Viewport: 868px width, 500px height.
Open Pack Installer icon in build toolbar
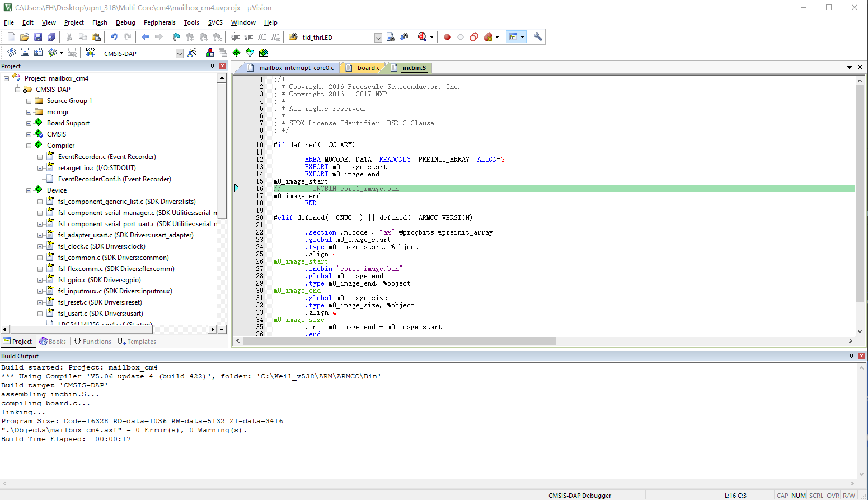pos(264,53)
